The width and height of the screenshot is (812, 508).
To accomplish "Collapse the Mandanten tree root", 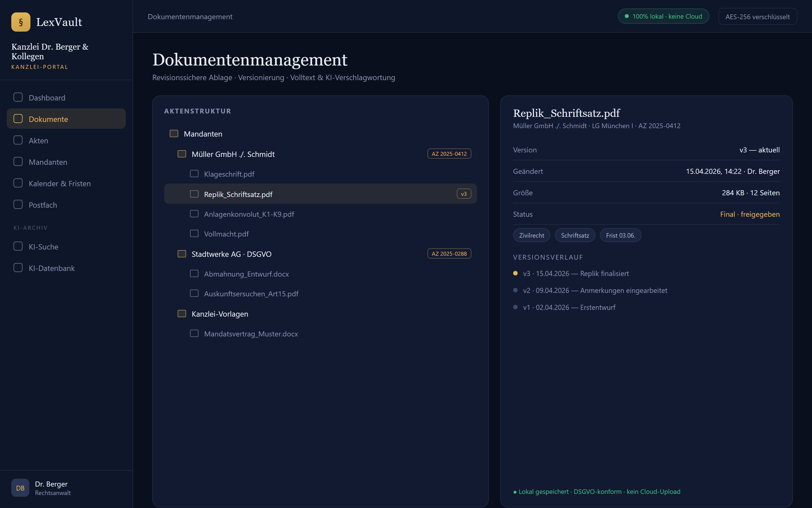I will coord(321,134).
